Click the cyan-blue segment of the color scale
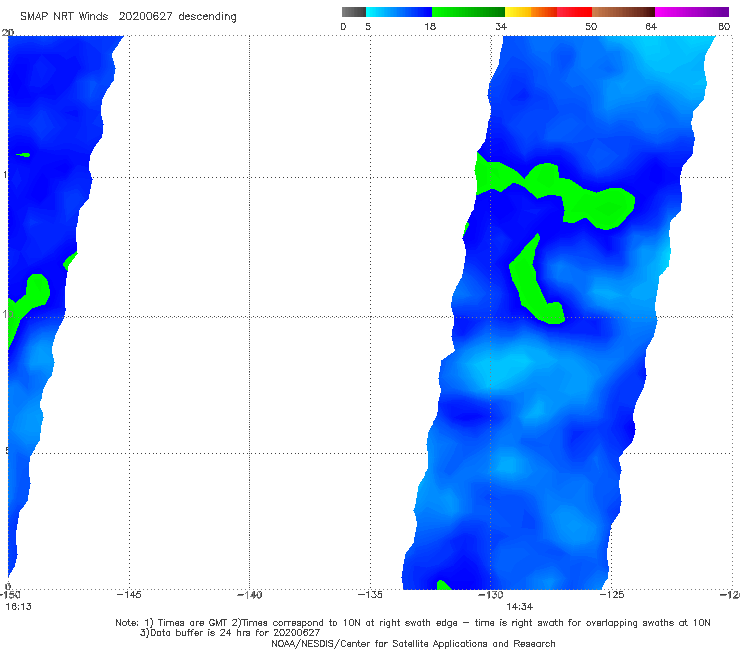Screen dimensions: 740x650 399,12
